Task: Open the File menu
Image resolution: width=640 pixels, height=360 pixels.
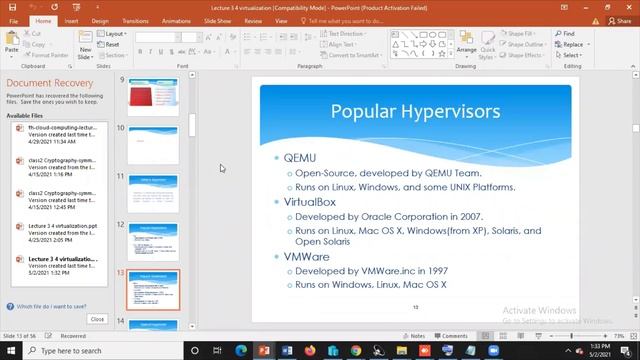Action: coord(13,21)
